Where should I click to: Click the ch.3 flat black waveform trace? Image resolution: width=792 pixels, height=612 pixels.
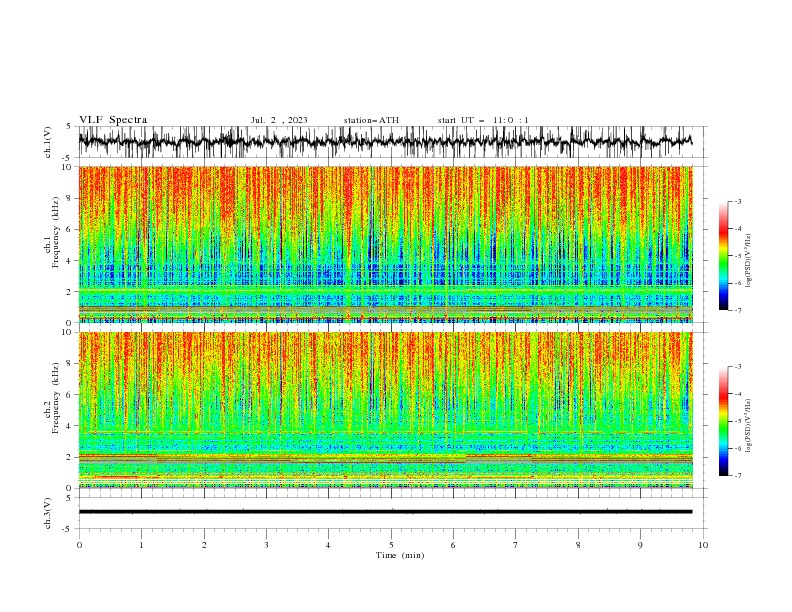tap(385, 512)
